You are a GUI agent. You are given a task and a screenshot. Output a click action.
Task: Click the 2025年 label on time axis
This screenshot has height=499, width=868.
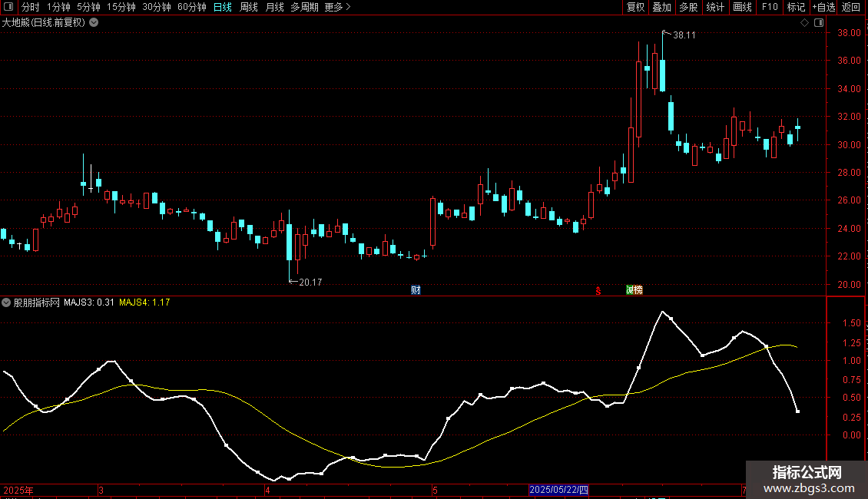18,490
